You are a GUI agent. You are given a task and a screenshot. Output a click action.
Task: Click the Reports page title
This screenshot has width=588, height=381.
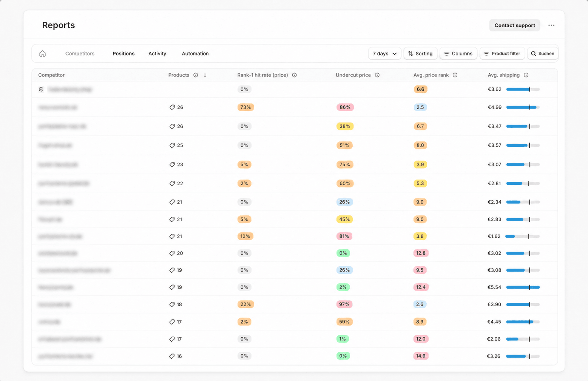click(x=59, y=25)
